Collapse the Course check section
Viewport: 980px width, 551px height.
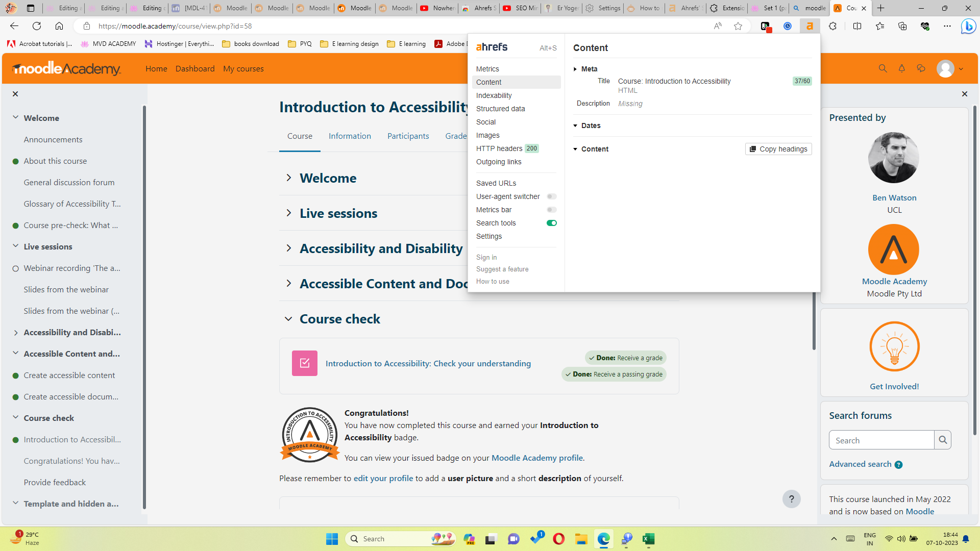tap(288, 319)
